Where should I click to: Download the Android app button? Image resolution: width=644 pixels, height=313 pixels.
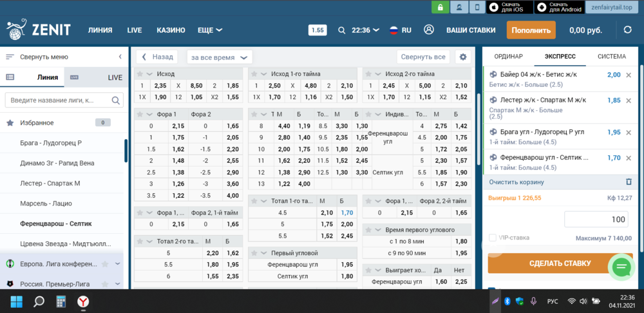560,7
